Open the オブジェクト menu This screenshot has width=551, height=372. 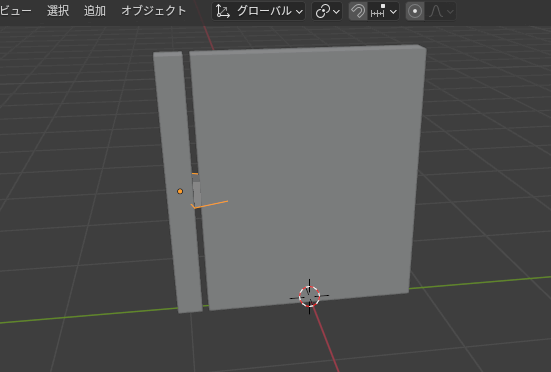point(154,11)
